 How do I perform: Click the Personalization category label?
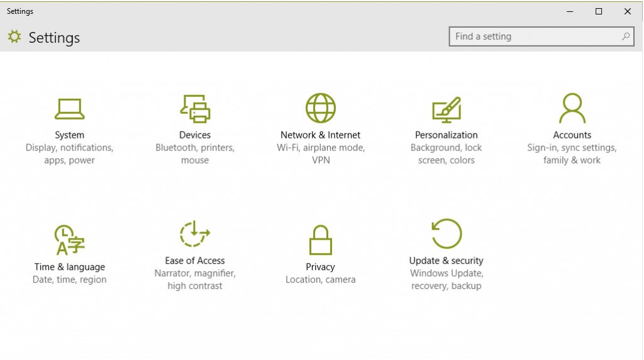tap(447, 135)
